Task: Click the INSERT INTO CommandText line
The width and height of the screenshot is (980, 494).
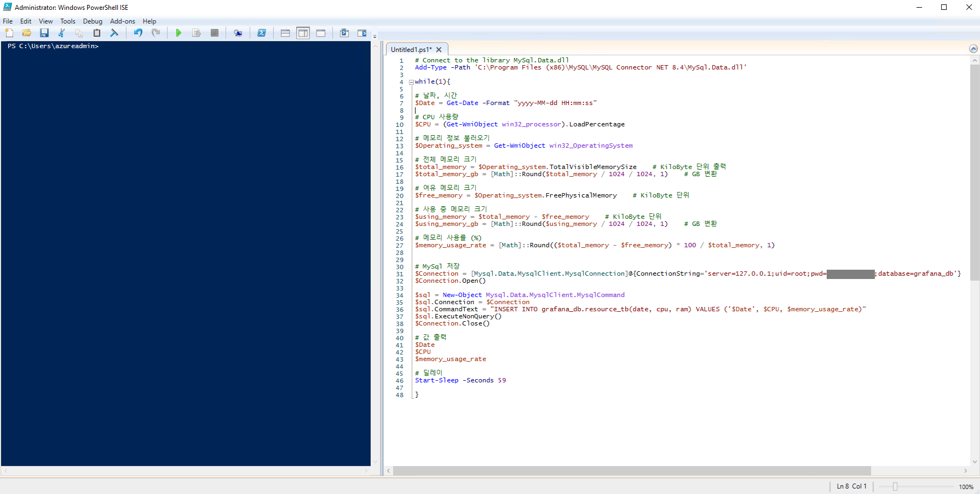Action: pyautogui.click(x=640, y=310)
